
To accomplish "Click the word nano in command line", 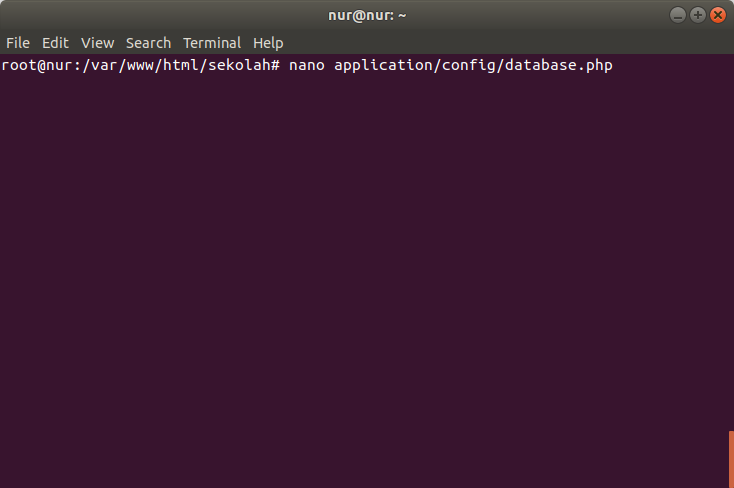I will click(307, 65).
